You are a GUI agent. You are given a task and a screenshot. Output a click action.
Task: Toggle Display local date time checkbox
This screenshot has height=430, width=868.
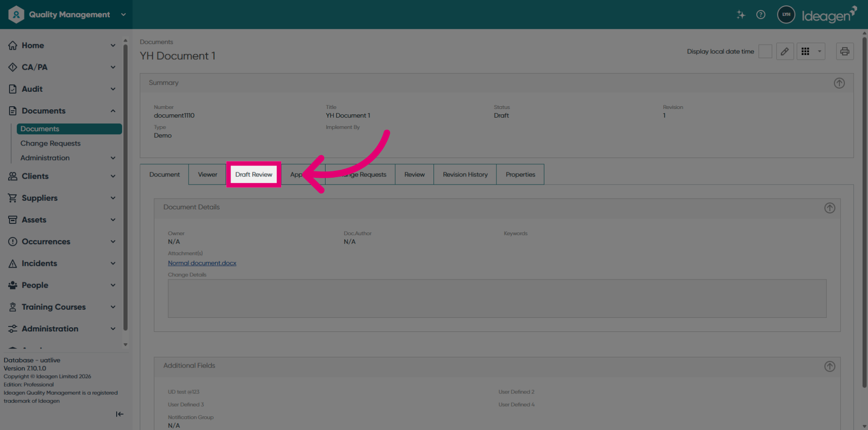tap(765, 51)
